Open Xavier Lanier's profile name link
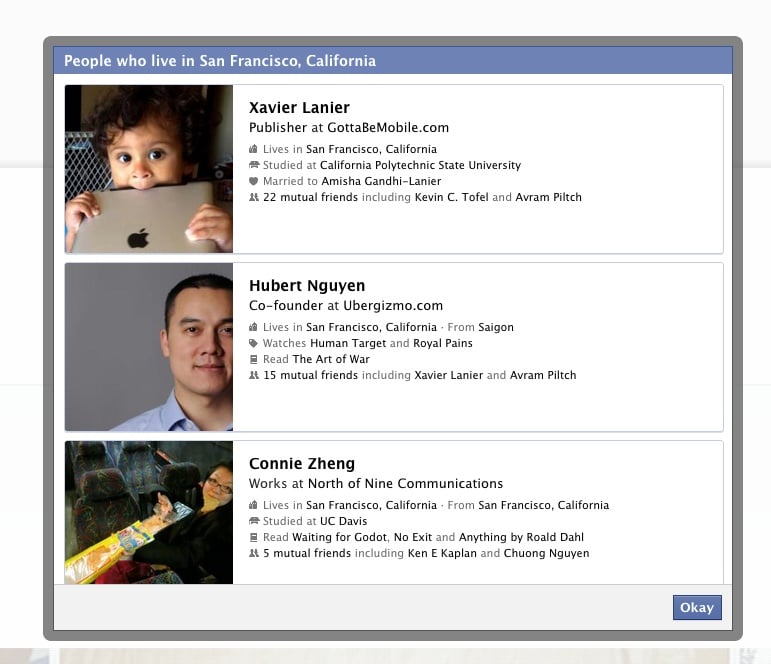771x664 pixels. (x=299, y=107)
